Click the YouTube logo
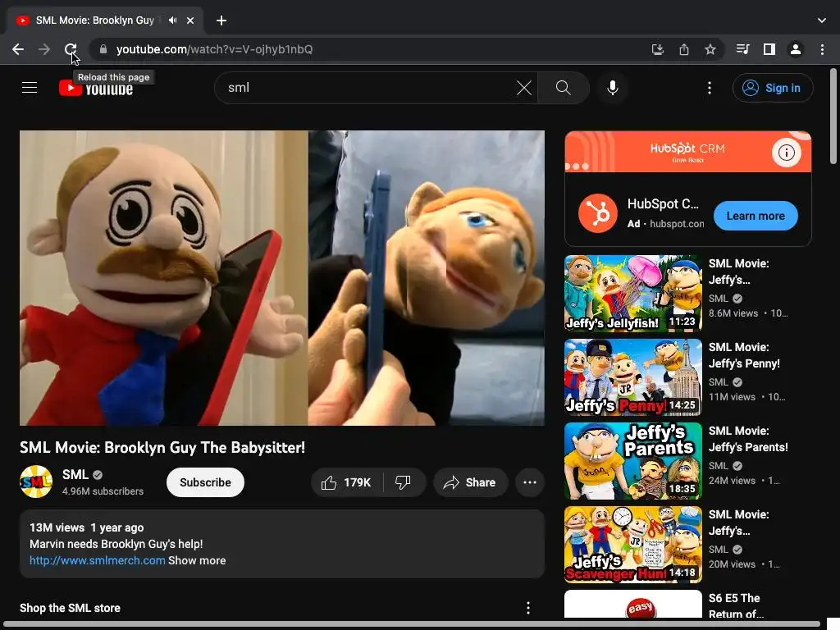The image size is (840, 630). click(x=96, y=88)
